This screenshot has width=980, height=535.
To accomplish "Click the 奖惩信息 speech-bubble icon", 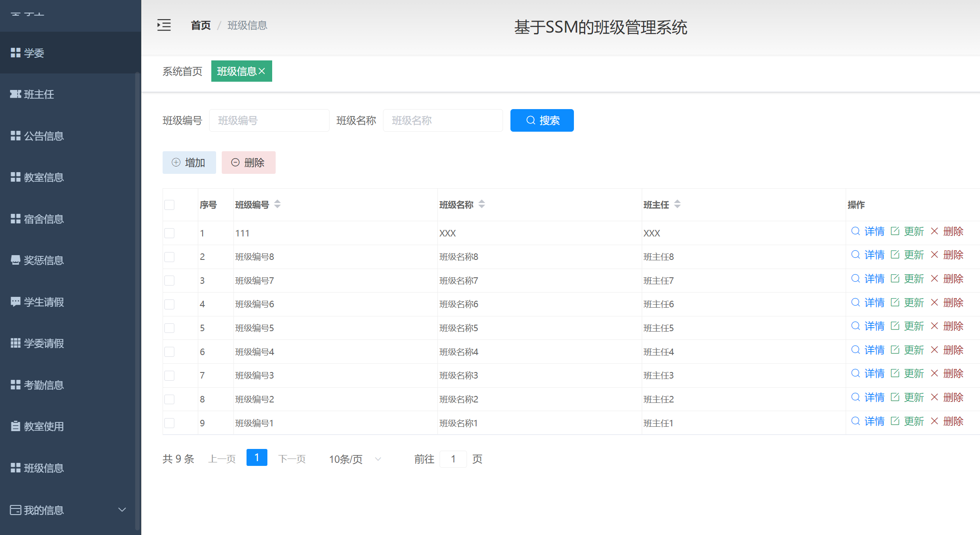I will point(15,260).
